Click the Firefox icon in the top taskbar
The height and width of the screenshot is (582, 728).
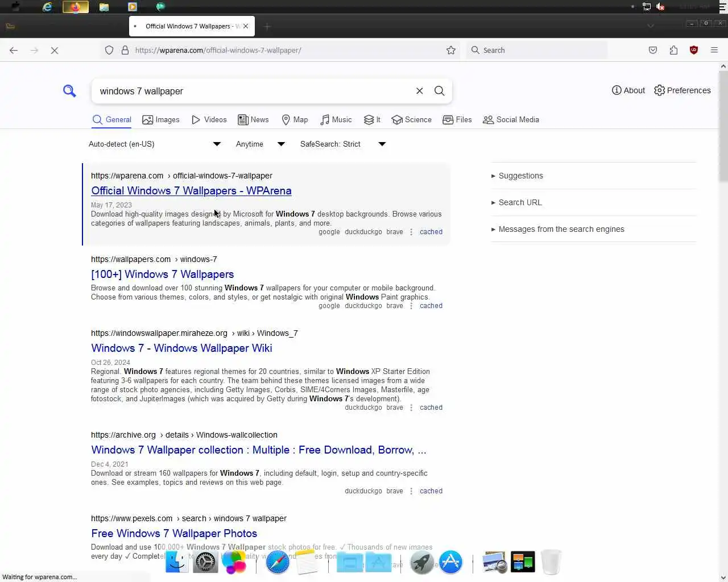(x=75, y=7)
